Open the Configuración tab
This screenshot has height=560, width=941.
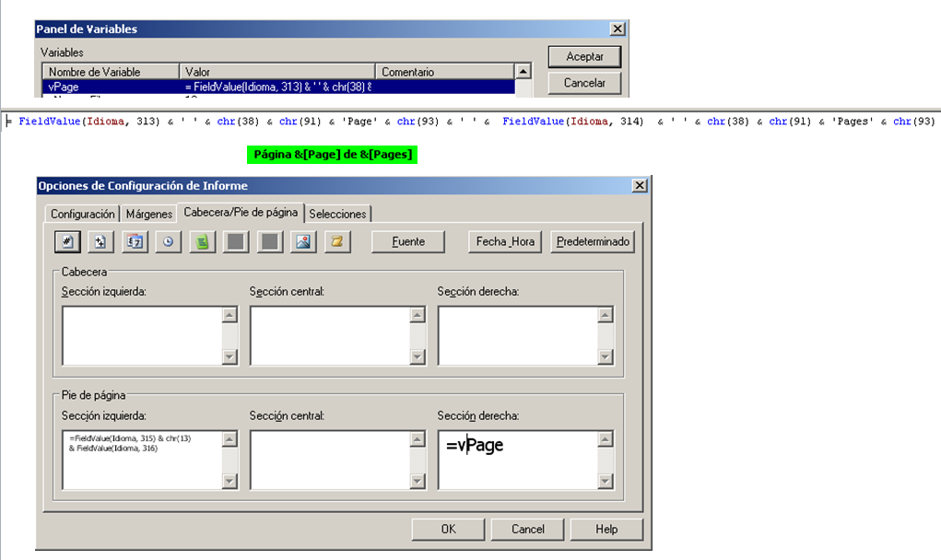[x=82, y=214]
